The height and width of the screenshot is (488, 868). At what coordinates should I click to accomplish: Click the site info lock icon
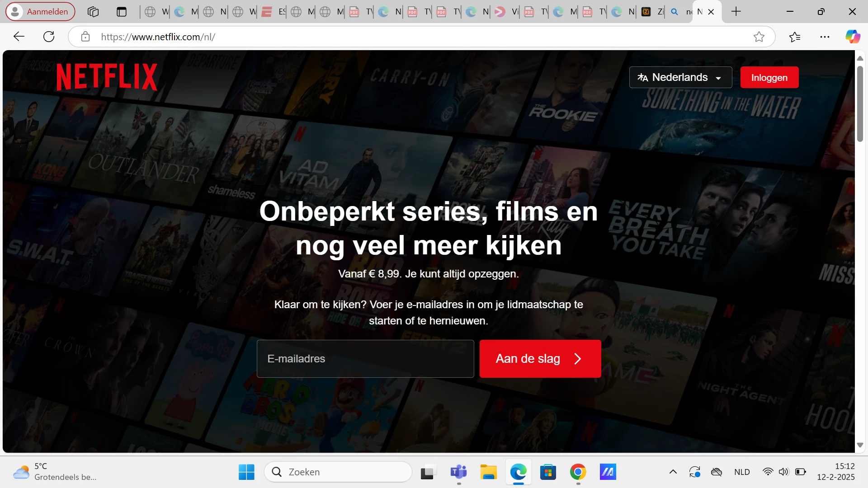point(85,37)
